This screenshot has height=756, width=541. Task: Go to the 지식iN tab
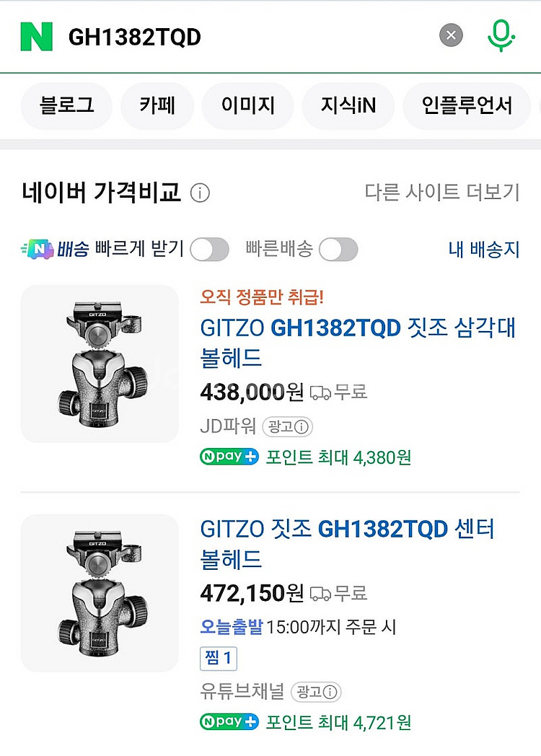tap(348, 106)
